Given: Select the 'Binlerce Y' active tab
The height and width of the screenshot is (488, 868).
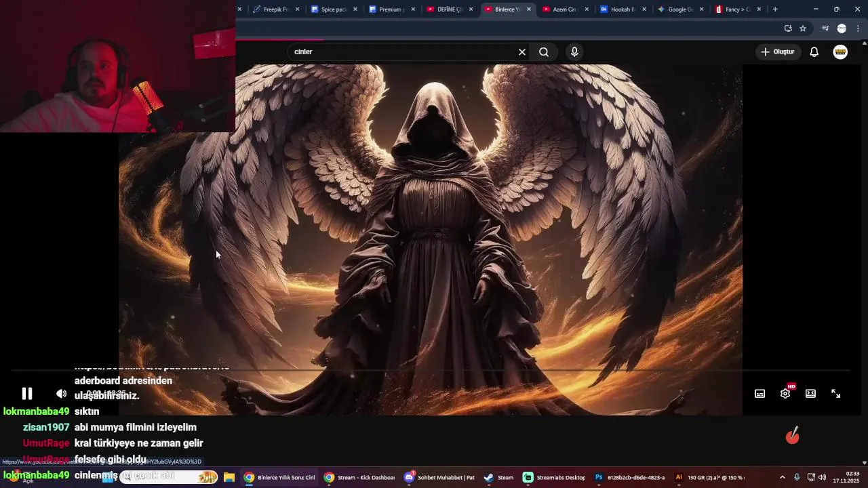Looking at the screenshot, I should (x=507, y=9).
